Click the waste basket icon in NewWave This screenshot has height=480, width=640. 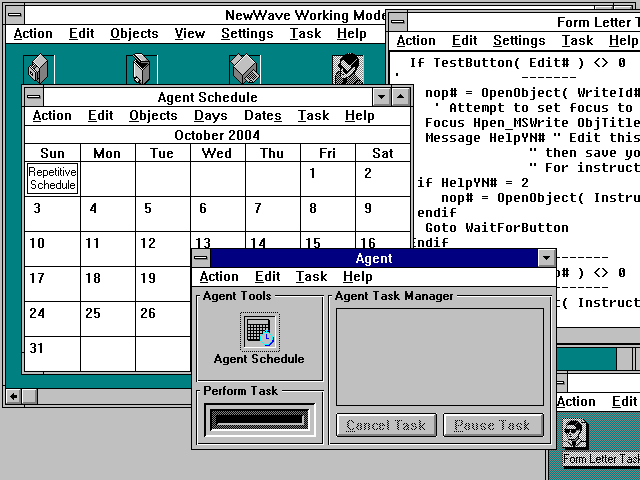142,68
